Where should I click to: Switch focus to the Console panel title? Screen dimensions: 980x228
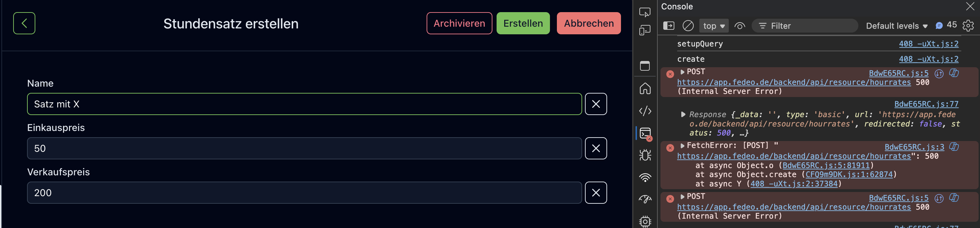[x=677, y=7]
